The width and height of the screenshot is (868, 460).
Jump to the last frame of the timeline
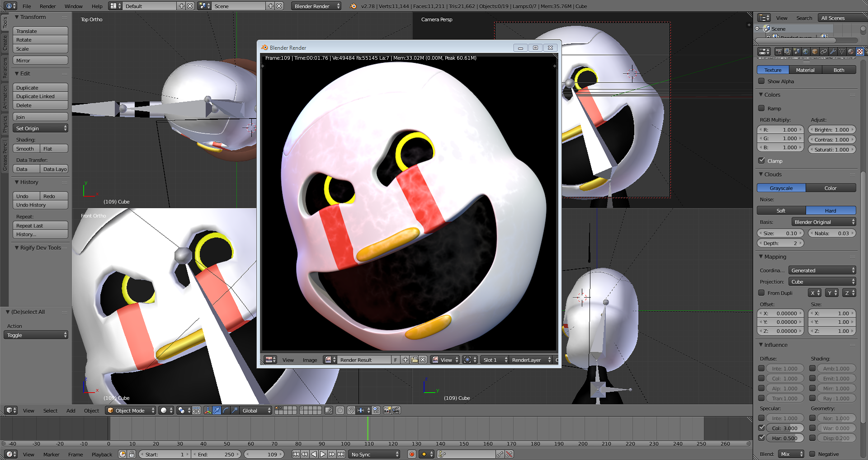341,454
